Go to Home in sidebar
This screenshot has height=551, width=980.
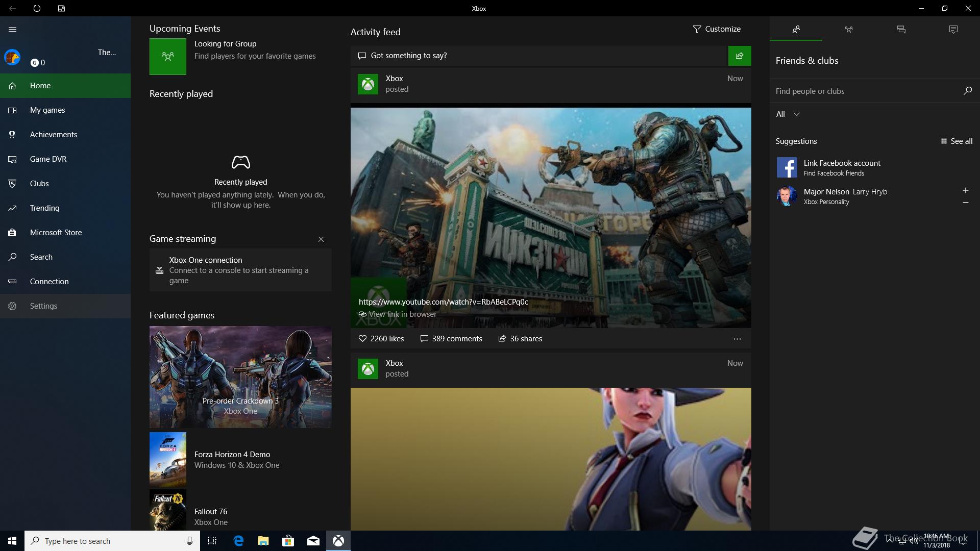(65, 86)
